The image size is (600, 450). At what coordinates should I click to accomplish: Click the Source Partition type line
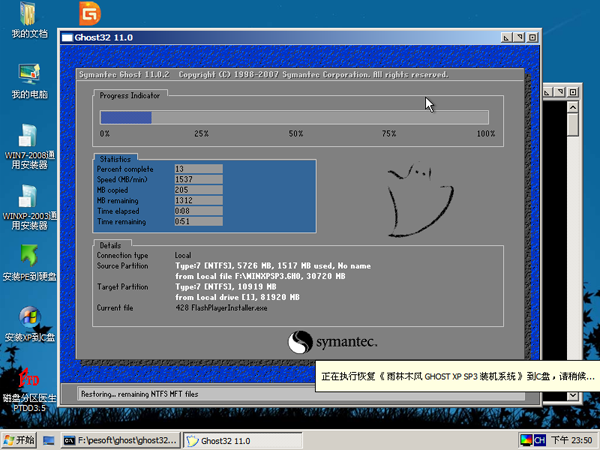pyautogui.click(x=273, y=266)
